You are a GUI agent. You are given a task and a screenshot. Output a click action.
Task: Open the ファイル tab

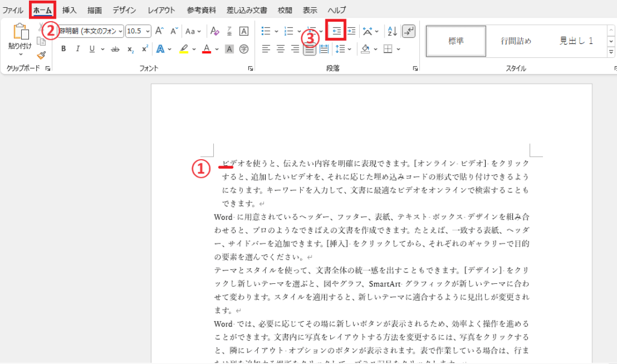(13, 10)
